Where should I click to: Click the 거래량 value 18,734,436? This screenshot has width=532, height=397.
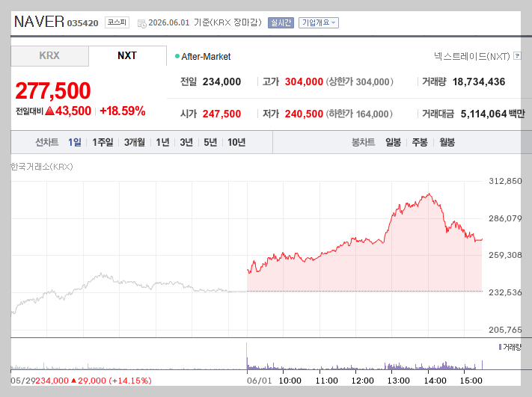pos(479,81)
